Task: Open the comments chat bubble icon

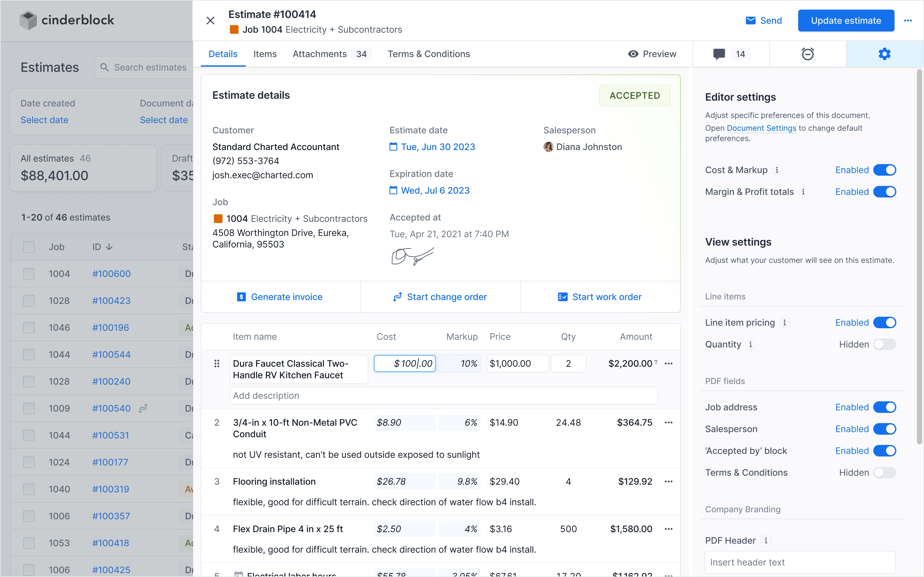Action: click(719, 54)
